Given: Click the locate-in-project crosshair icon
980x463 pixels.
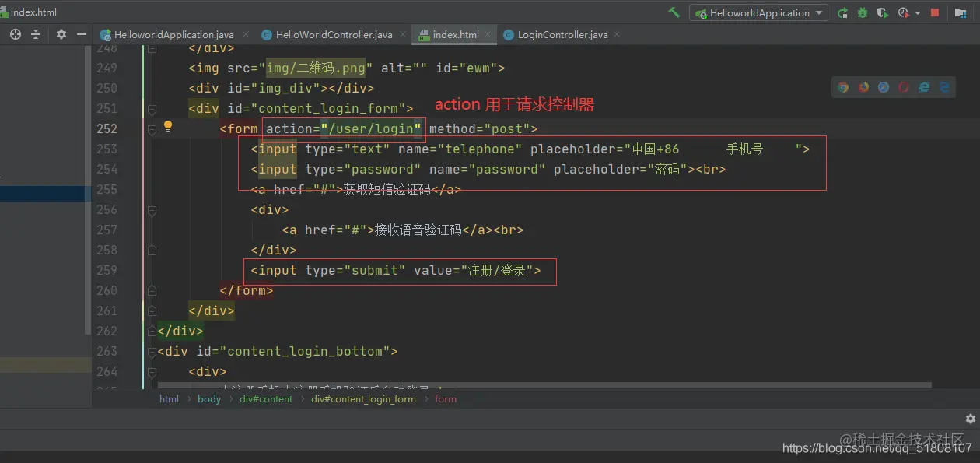Looking at the screenshot, I should click(x=16, y=34).
